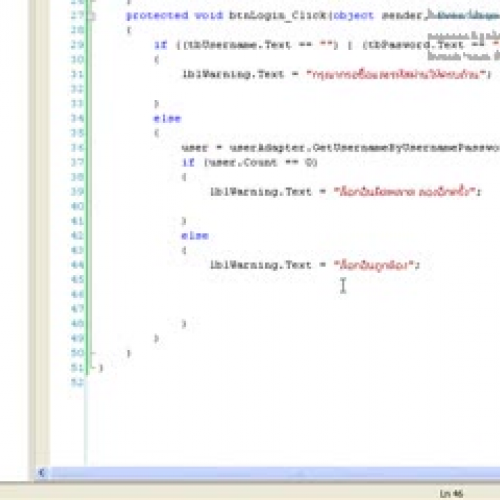Click the opening brace on line 28

point(129,31)
